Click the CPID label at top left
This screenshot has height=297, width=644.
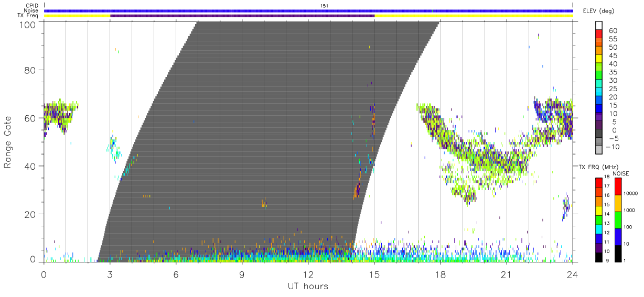31,6
